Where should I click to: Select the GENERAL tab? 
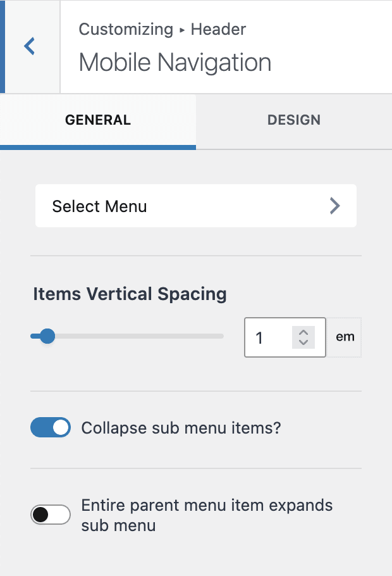tap(98, 120)
